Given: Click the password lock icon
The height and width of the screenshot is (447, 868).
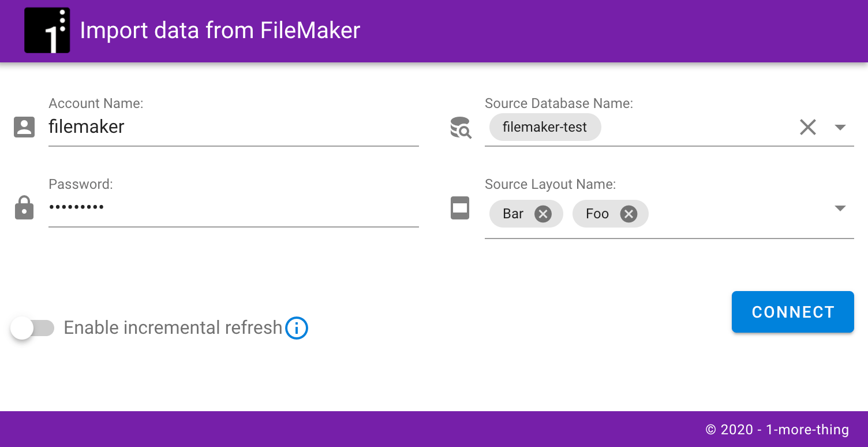Looking at the screenshot, I should tap(24, 208).
